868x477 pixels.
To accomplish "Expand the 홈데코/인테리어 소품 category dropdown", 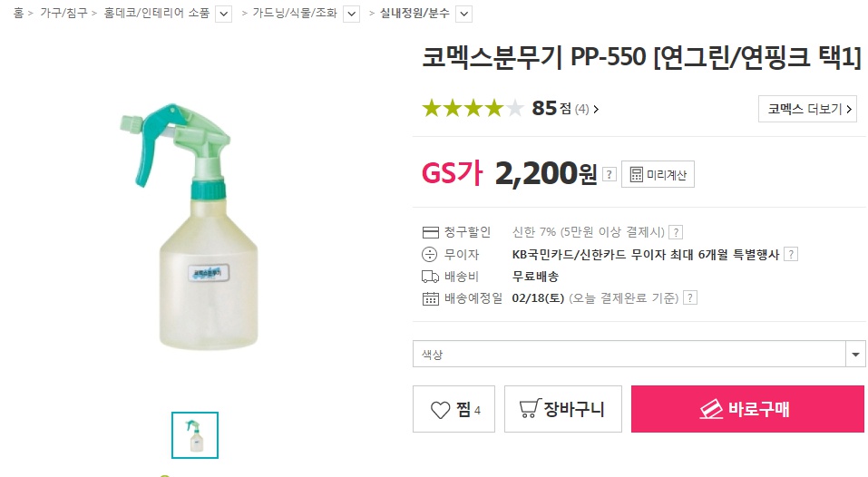I will pos(224,14).
